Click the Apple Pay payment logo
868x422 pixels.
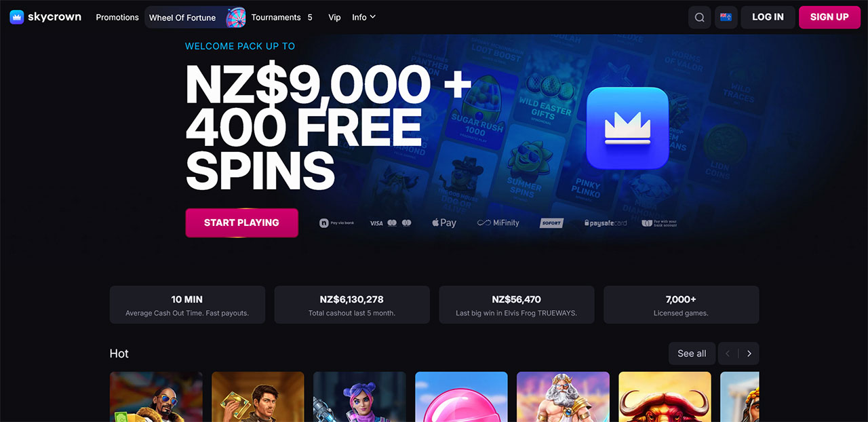coord(444,223)
